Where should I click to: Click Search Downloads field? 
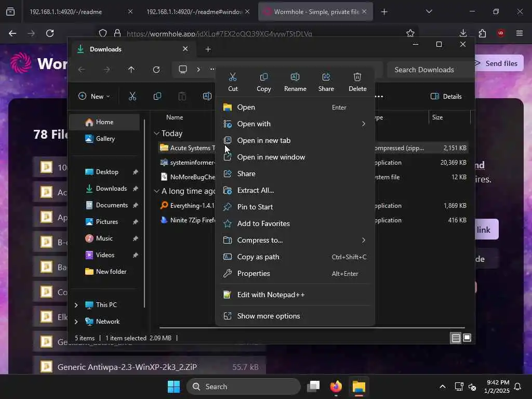tap(430, 70)
